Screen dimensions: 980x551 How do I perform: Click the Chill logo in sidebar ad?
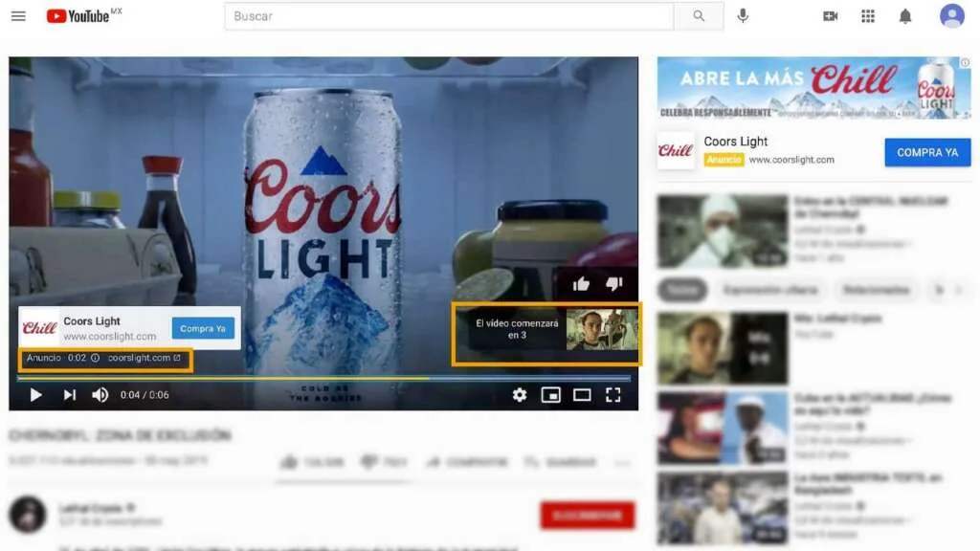click(676, 150)
